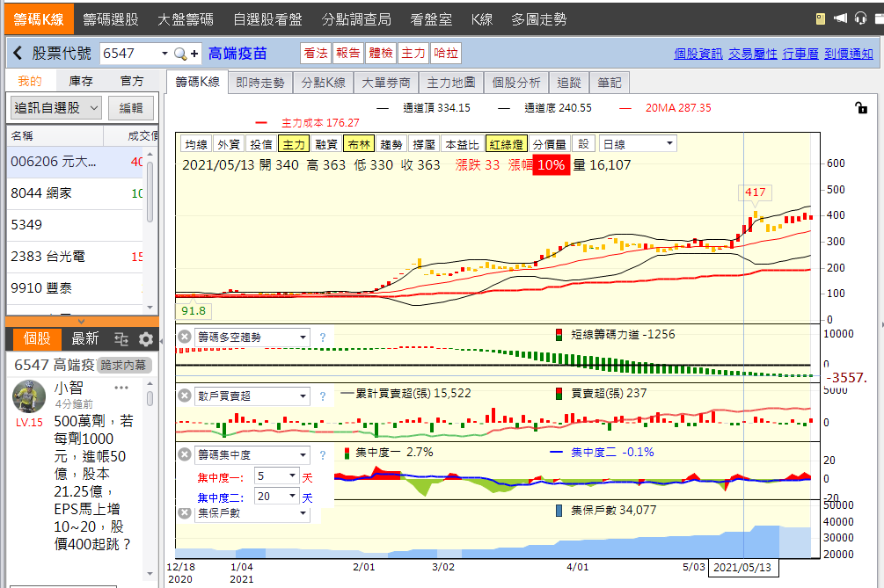884x588 pixels.
Task: Open the 集中度一 days dropdown
Action: 276,475
